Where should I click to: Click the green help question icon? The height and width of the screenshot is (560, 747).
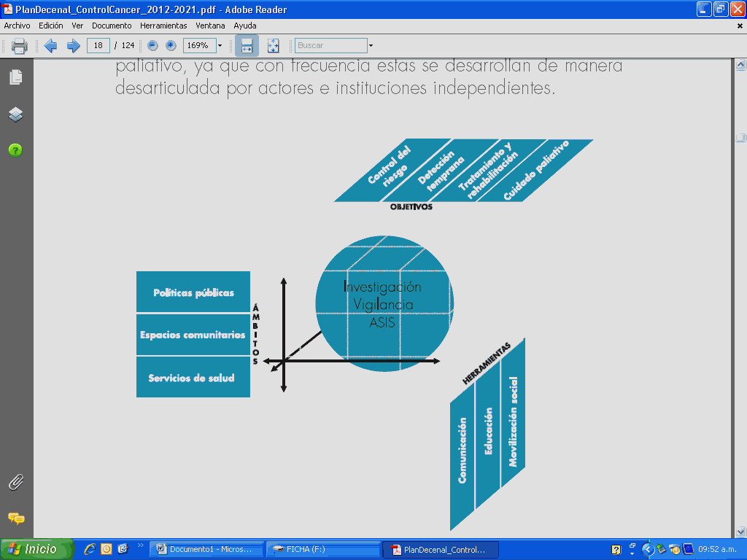[15, 150]
